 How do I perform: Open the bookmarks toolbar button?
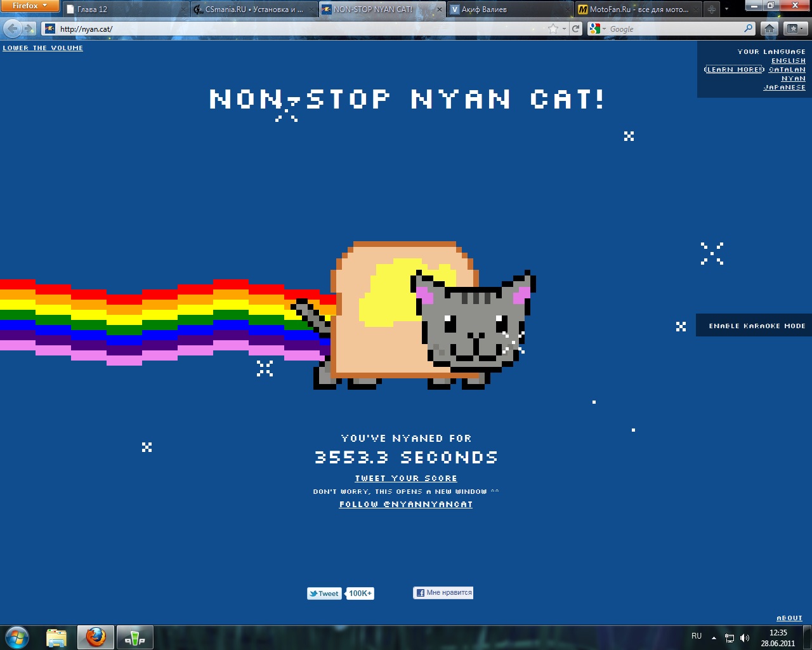click(x=795, y=29)
